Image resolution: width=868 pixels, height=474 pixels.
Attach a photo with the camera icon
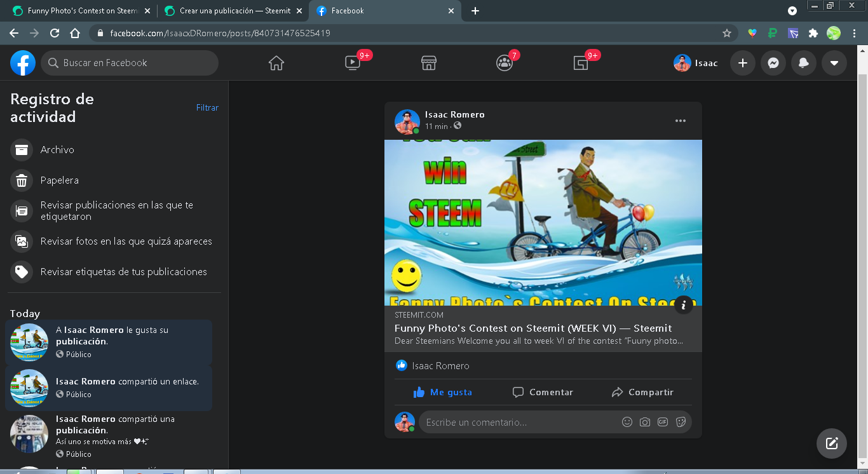click(645, 423)
